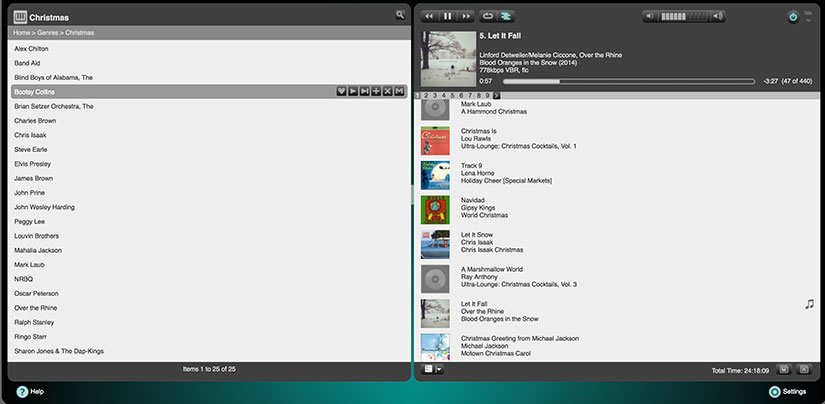
Task: Click Christmas Greeting from Michael Jackson
Action: pos(520,338)
